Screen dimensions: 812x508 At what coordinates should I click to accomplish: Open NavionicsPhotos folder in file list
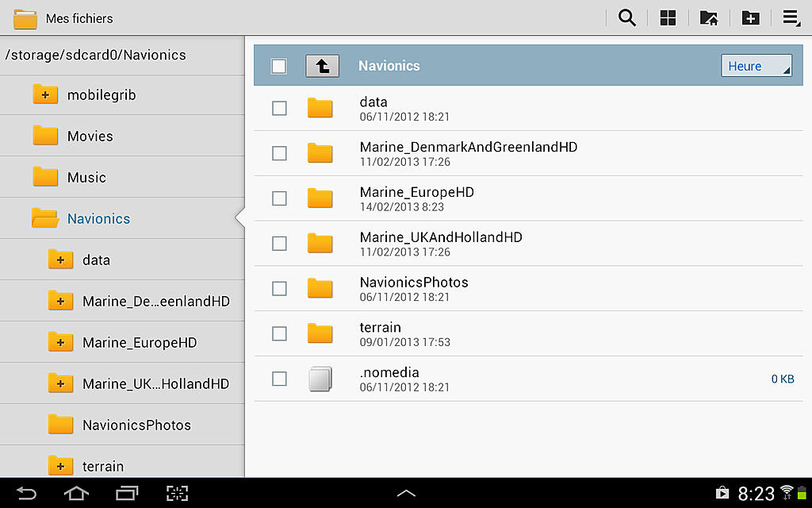pos(528,289)
